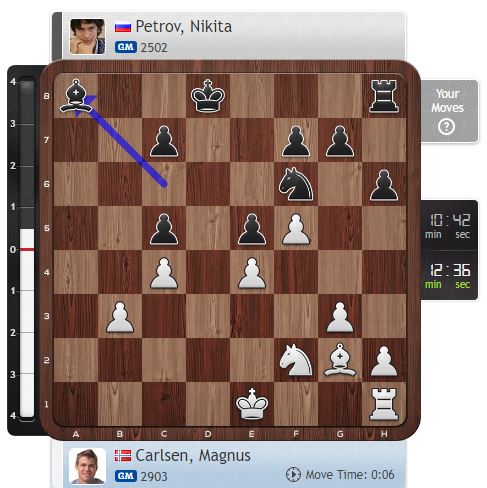Open Petrov, Nikita player name link

184,26
